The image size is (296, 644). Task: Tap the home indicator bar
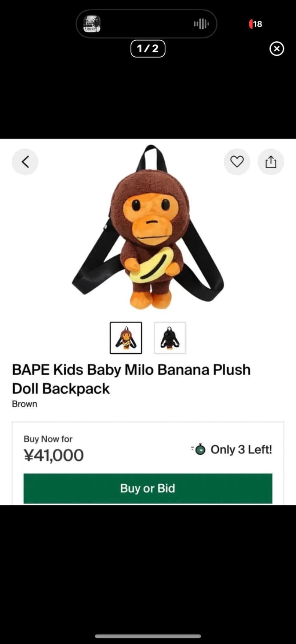coord(148,636)
